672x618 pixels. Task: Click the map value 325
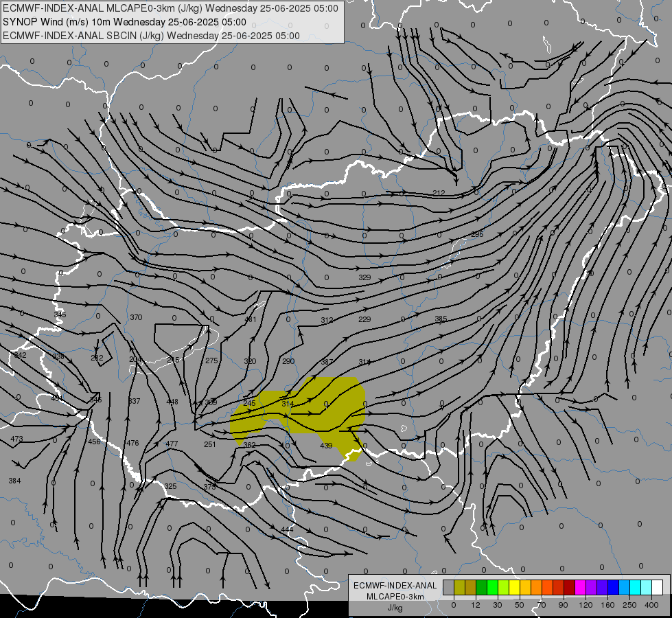170,486
